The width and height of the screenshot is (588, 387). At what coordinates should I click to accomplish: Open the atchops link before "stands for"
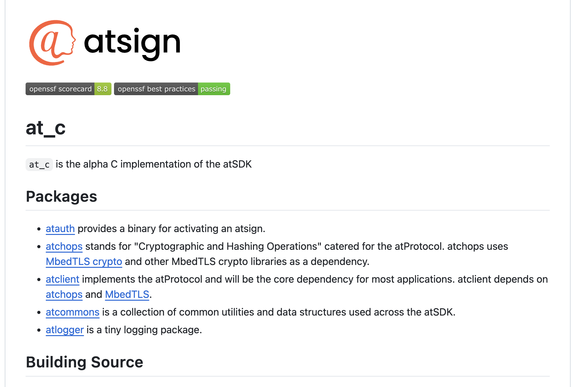pyautogui.click(x=64, y=246)
